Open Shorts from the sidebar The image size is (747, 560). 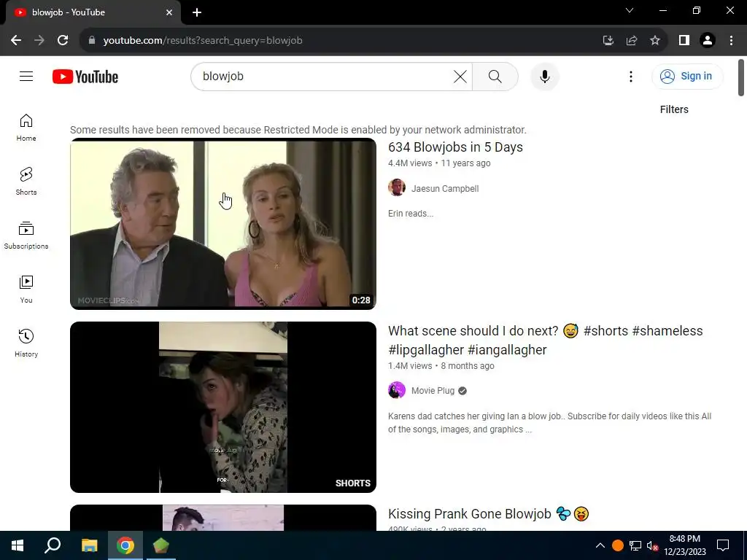pyautogui.click(x=26, y=182)
